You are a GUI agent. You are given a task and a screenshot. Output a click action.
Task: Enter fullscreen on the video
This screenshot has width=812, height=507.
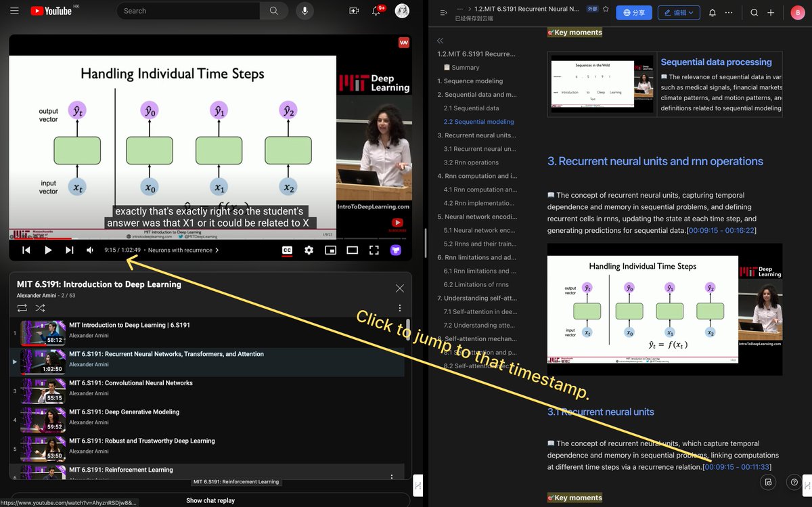[374, 250]
